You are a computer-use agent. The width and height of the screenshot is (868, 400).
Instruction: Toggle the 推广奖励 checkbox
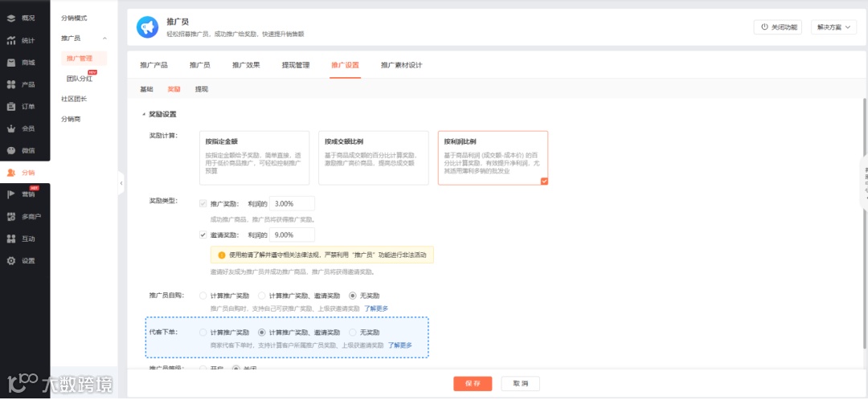click(x=203, y=203)
